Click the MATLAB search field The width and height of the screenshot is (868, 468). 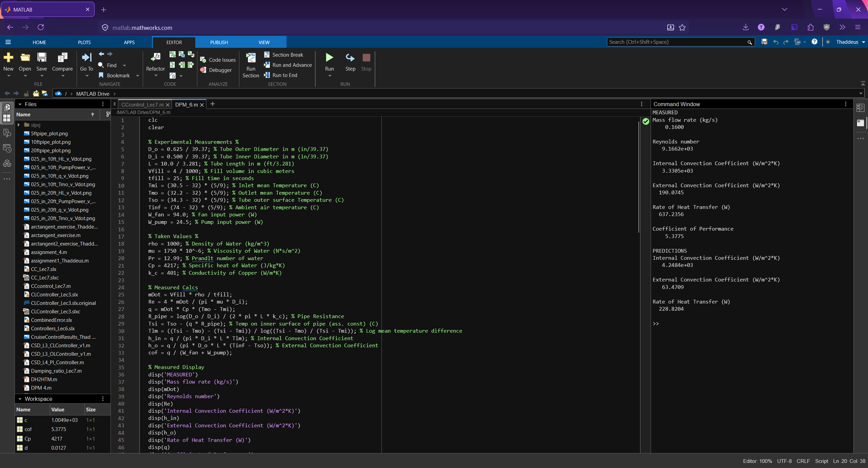pos(676,42)
